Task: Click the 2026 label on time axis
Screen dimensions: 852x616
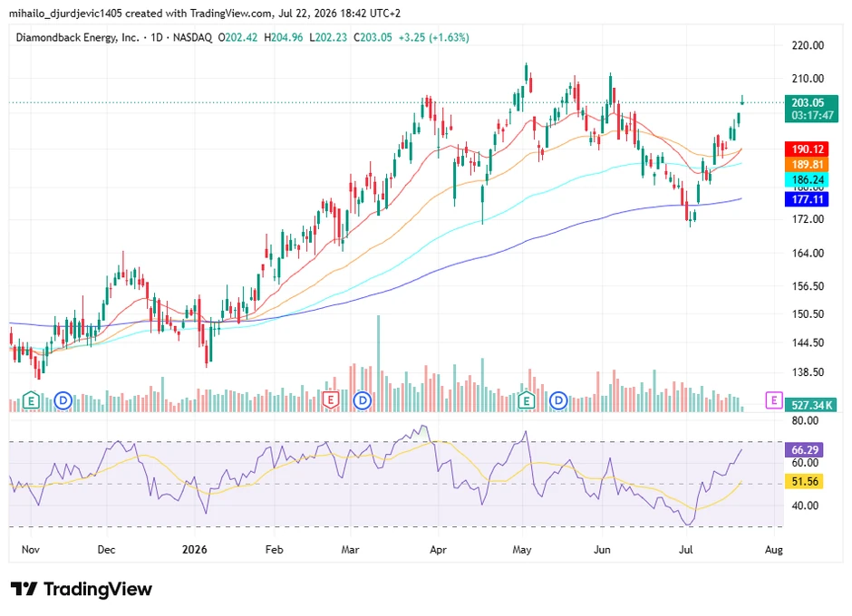Action: coord(195,549)
